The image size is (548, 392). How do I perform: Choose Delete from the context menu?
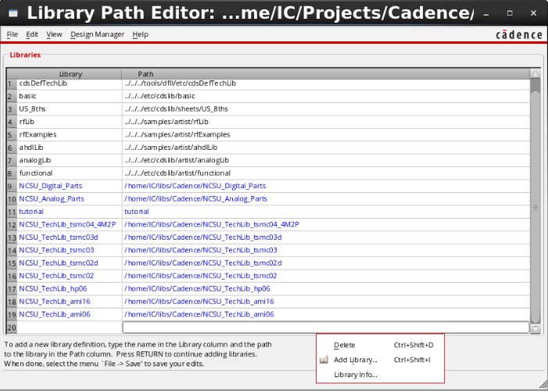(x=344, y=345)
